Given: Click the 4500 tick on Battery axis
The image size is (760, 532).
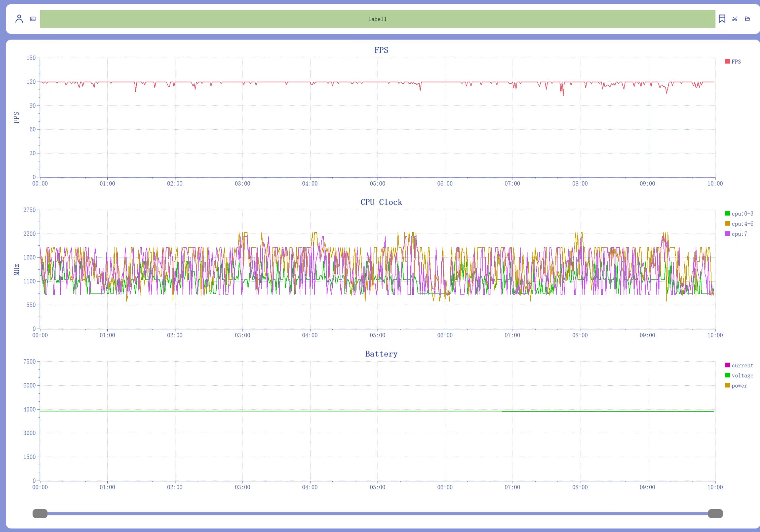Looking at the screenshot, I should 29,410.
